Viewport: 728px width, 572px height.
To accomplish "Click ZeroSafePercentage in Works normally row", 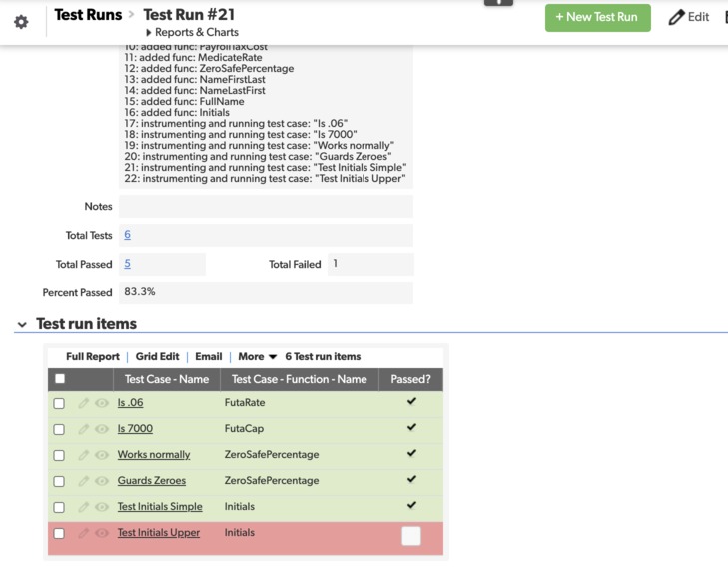I will point(272,455).
